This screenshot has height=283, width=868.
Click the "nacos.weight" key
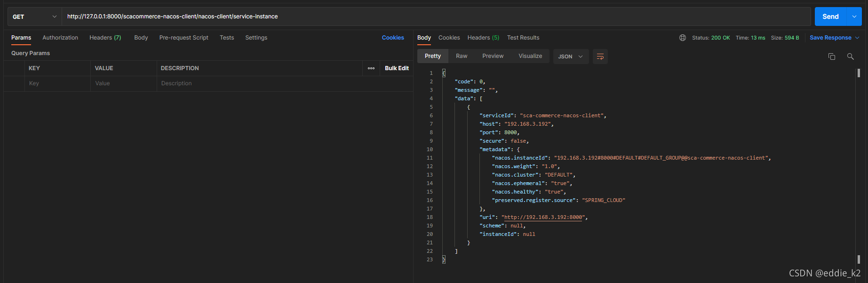coord(514,166)
